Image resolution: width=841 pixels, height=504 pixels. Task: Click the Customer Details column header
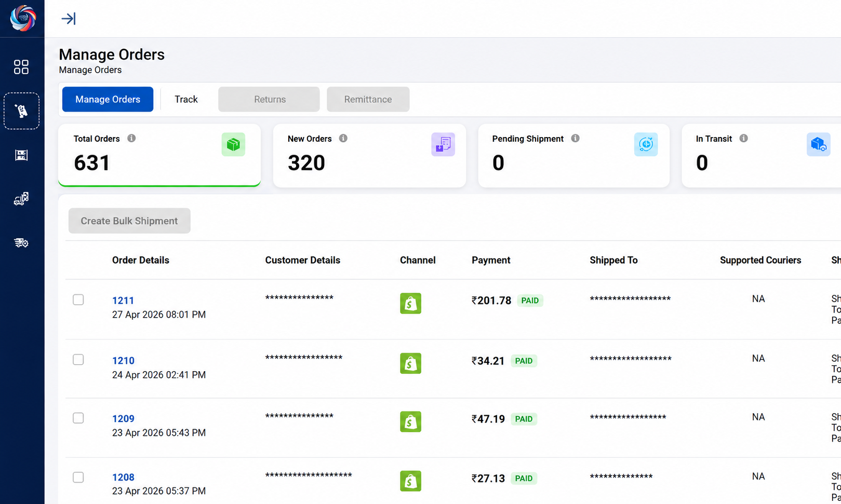pos(303,260)
